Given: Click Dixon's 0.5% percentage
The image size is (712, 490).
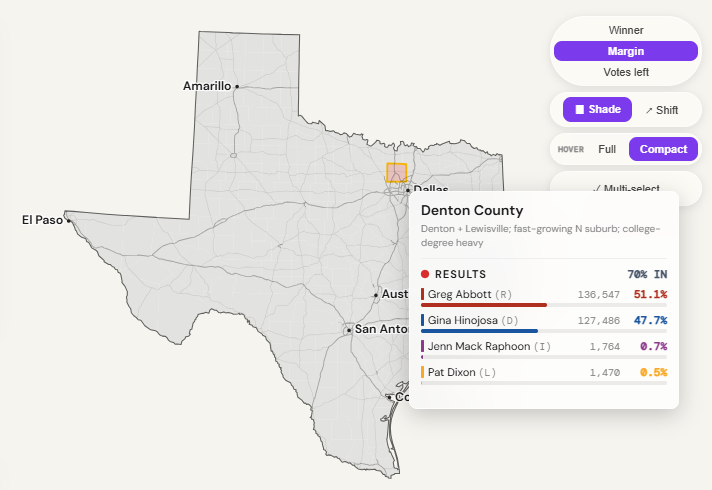Looking at the screenshot, I should click(x=653, y=372).
